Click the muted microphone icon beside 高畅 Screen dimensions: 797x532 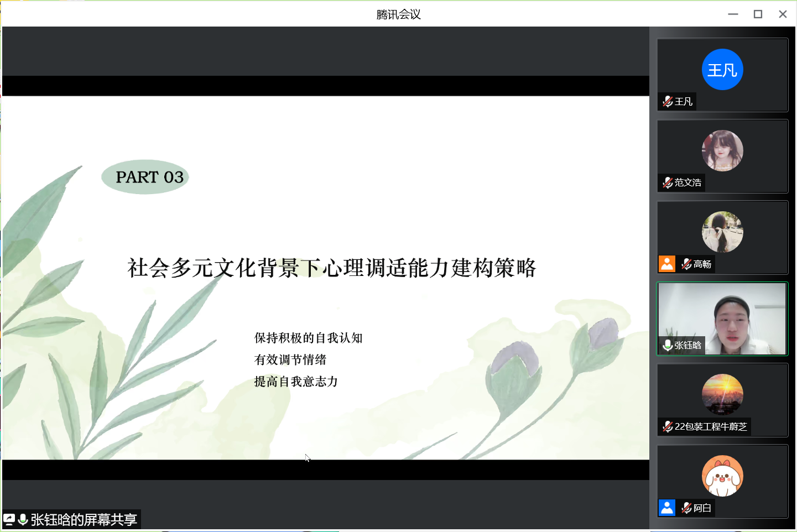(x=686, y=264)
